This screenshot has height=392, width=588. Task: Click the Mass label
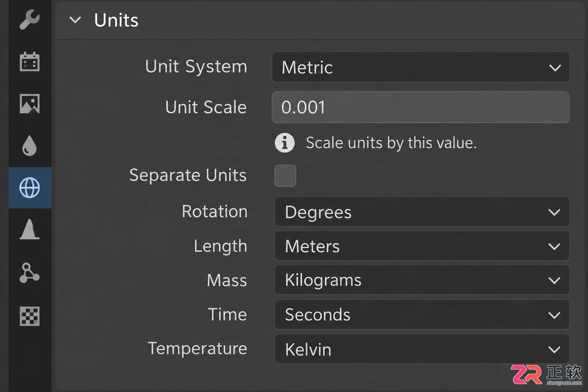[x=227, y=281]
